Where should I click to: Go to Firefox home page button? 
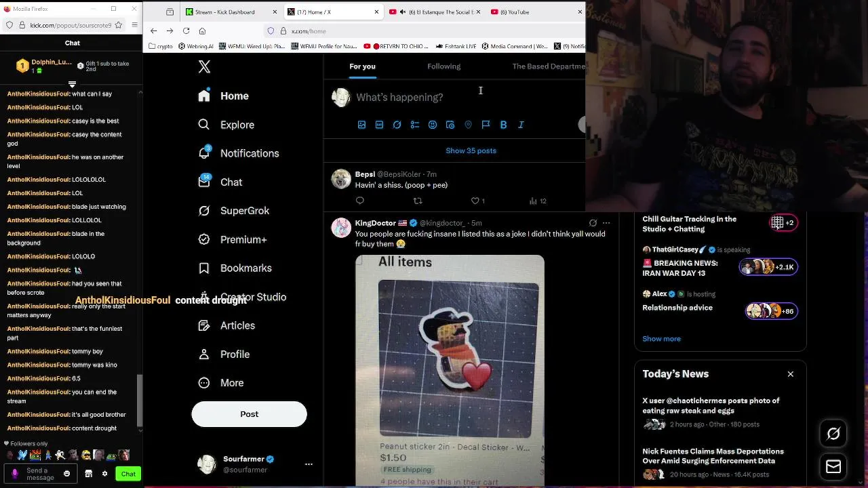pos(202,30)
